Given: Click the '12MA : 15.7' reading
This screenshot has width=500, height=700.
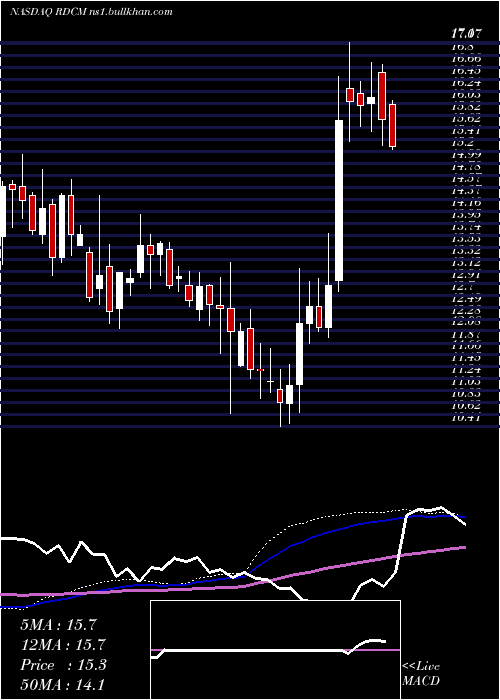Looking at the screenshot, I should [62, 645].
